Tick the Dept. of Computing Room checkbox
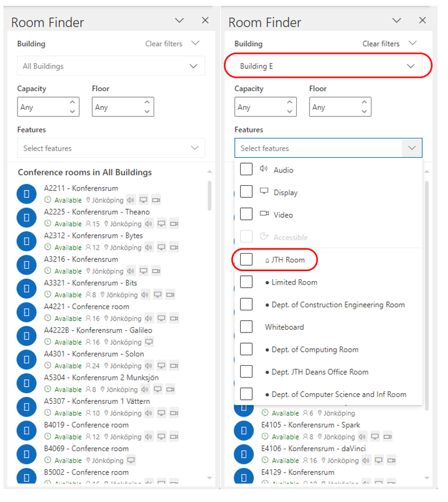Image resolution: width=448 pixels, height=502 pixels. (246, 349)
